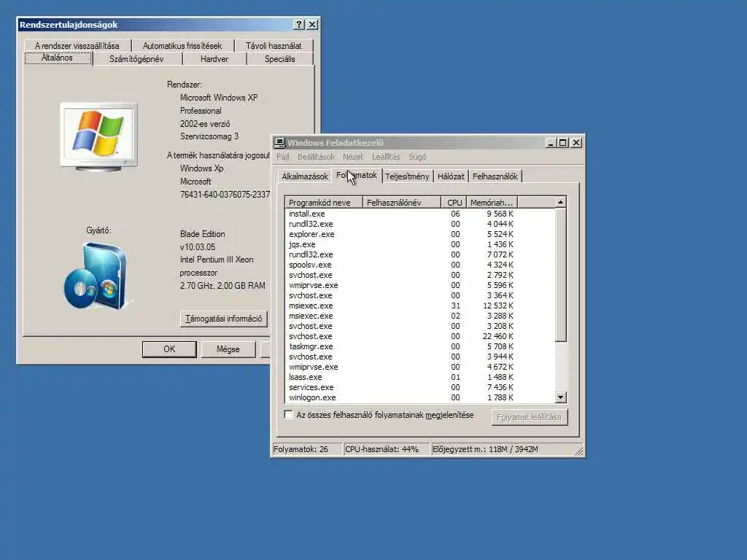
Task: Click the Windows XP logo monitor image
Action: click(x=98, y=136)
